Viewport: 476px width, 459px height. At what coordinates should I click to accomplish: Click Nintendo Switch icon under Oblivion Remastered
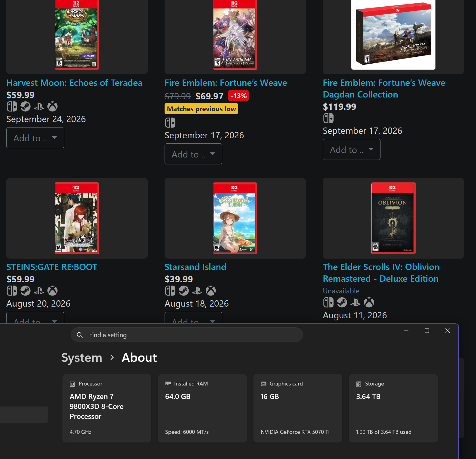[x=329, y=302]
